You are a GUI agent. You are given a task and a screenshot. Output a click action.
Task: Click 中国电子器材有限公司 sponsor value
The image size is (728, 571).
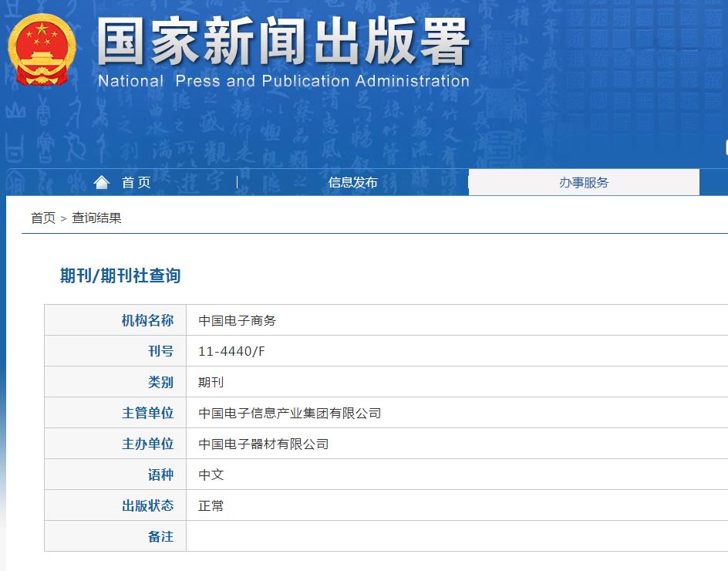263,444
